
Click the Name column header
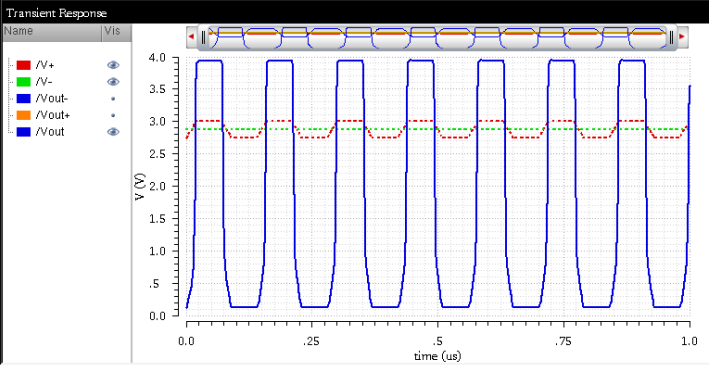tap(52, 33)
